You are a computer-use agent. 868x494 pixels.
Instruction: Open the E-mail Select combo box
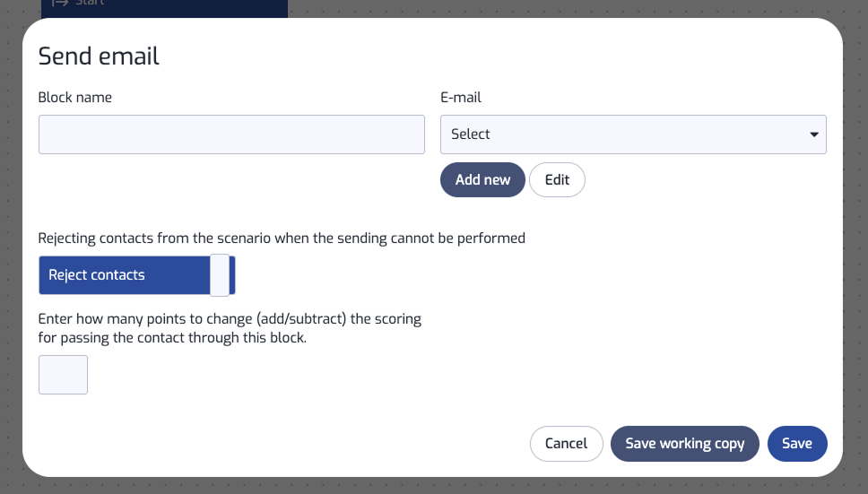point(633,134)
